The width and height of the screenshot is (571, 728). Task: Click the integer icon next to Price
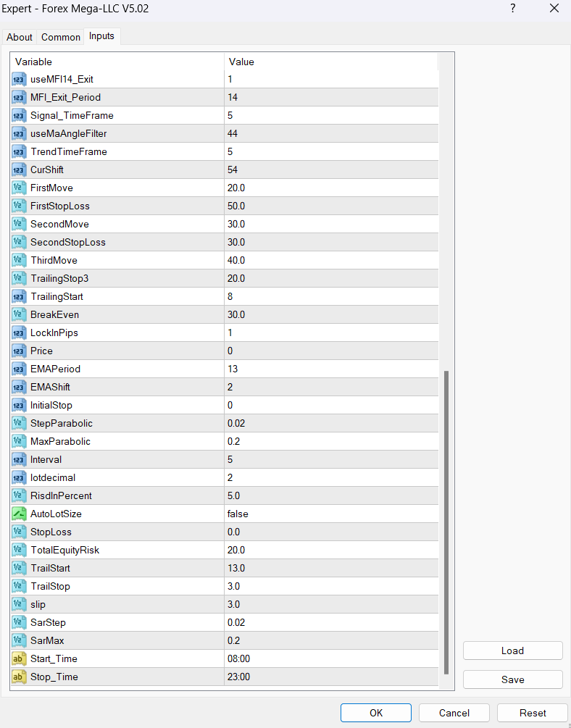pyautogui.click(x=19, y=351)
